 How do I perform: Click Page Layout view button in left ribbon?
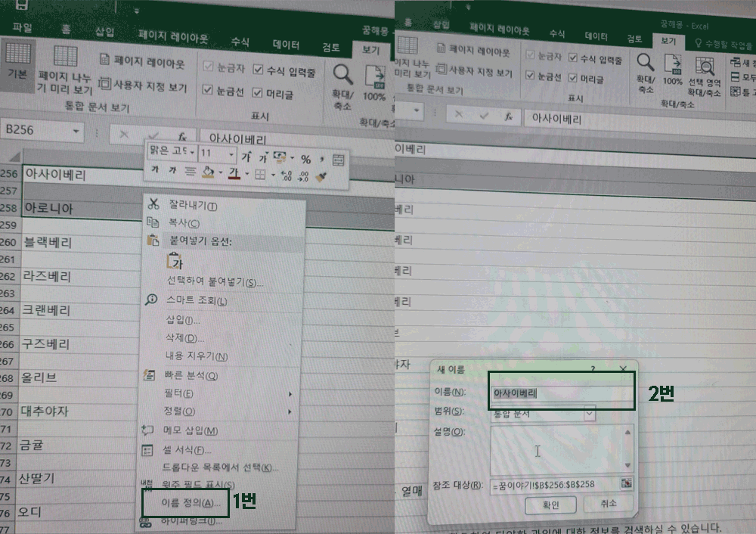(142, 62)
